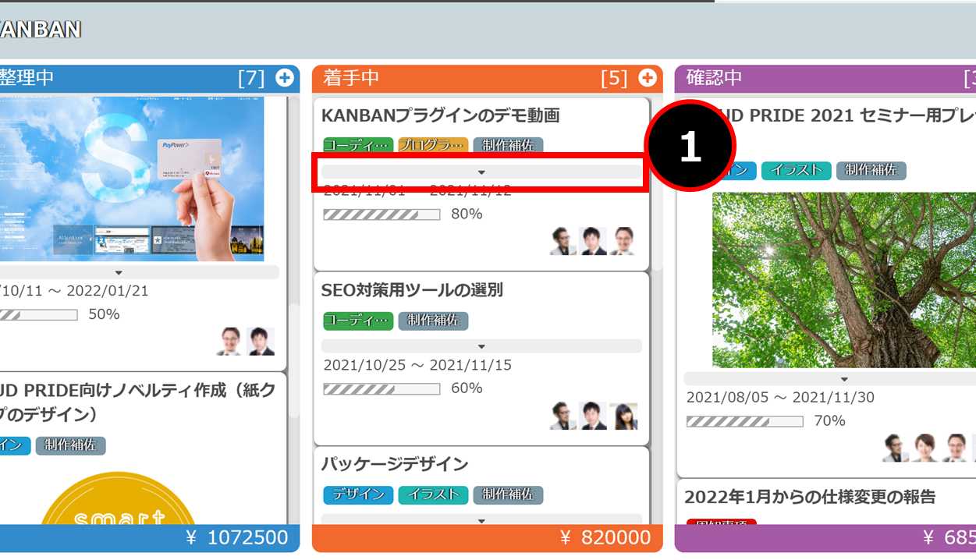This screenshot has height=560, width=976.
Task: Expand details of KANBANプラグインのデモ動画 card
Action: coord(481,172)
